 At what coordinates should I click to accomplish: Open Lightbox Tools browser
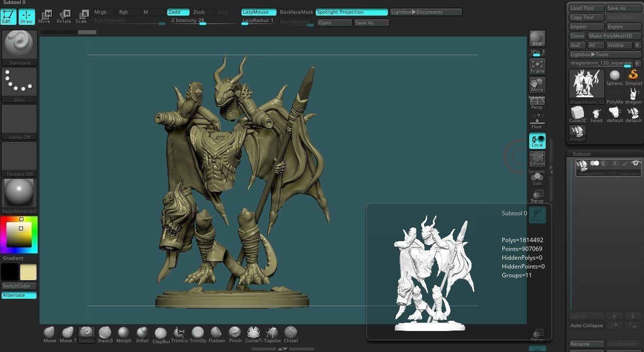[x=605, y=54]
